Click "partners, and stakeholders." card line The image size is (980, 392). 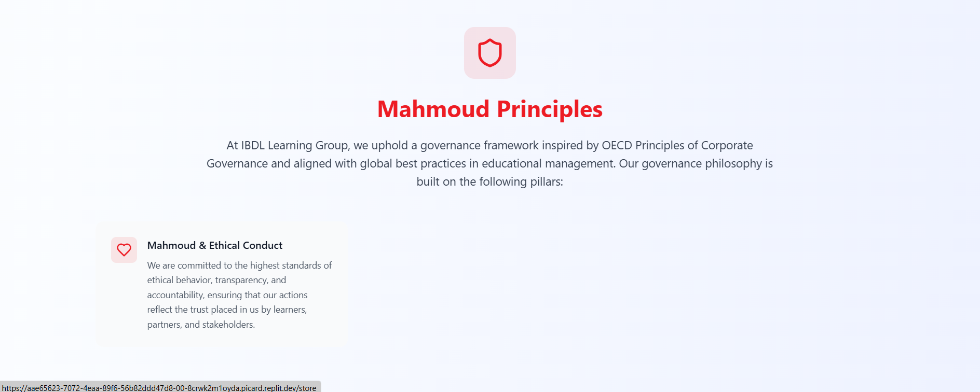[201, 325]
